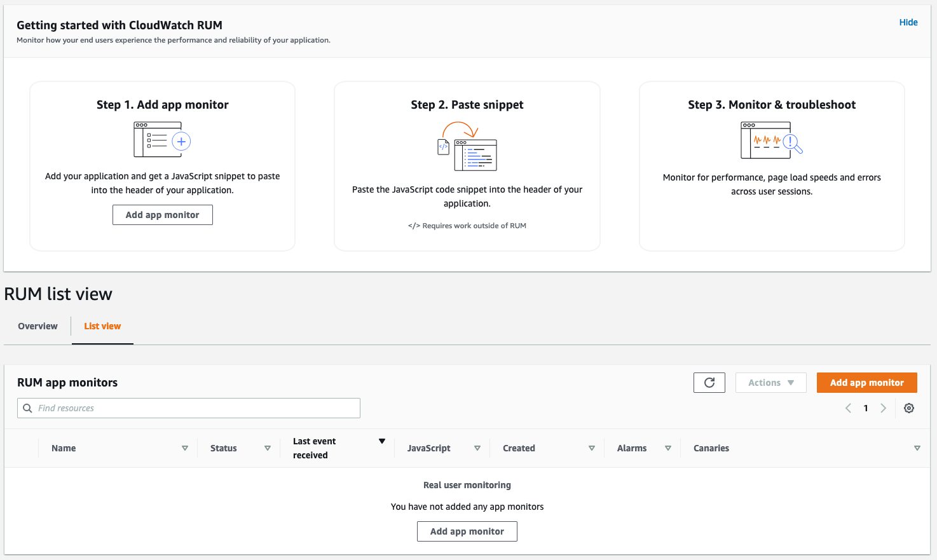Open the Created column filter dropdown
Screen dimensions: 937x560
[591, 447]
